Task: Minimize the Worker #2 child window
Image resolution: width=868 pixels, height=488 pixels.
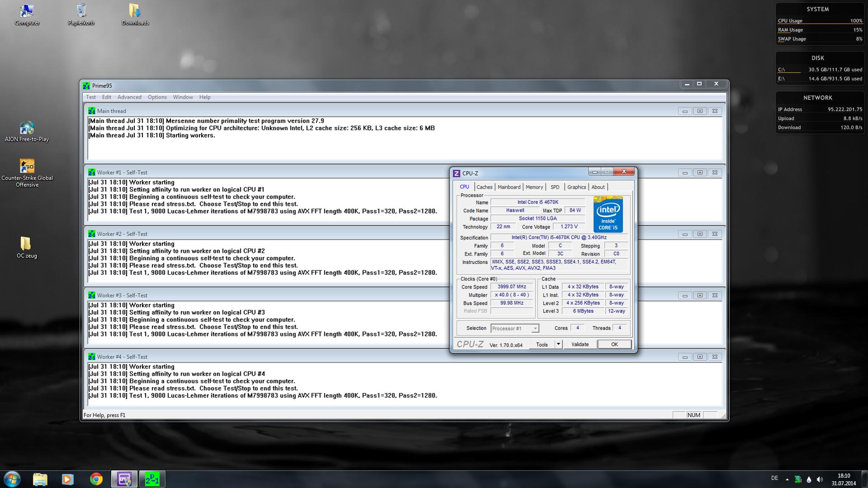Action: pos(685,234)
